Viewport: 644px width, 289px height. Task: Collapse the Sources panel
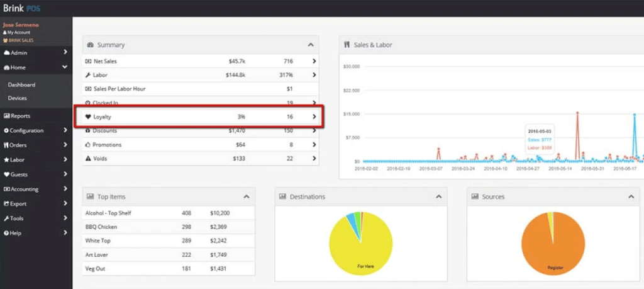631,196
